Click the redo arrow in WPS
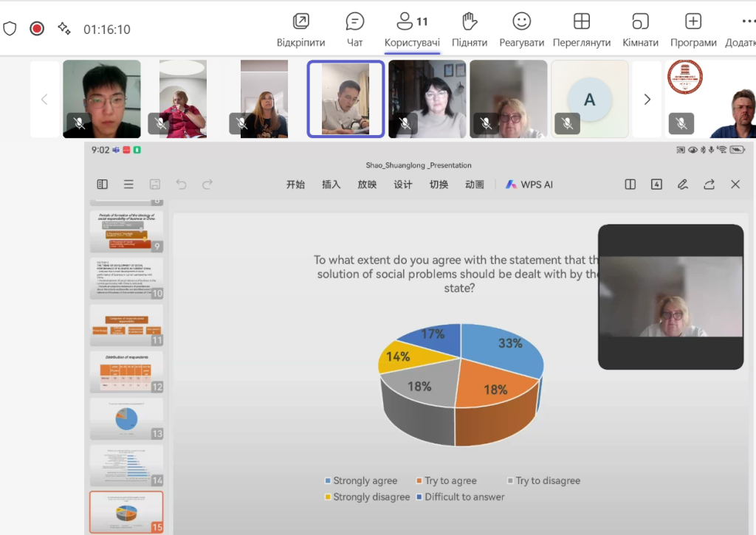 pos(207,184)
